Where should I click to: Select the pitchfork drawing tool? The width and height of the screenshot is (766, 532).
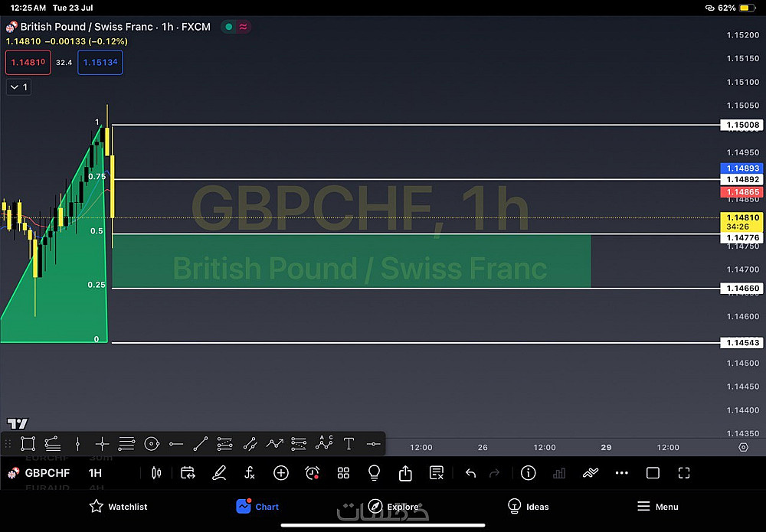53,444
